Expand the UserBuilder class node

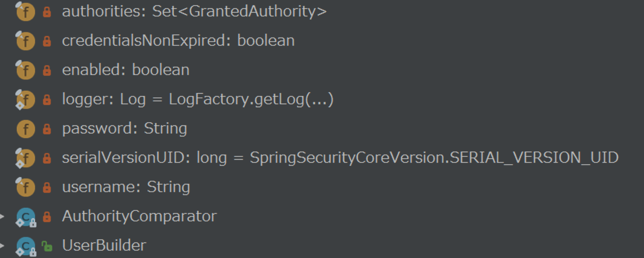pyautogui.click(x=2, y=246)
